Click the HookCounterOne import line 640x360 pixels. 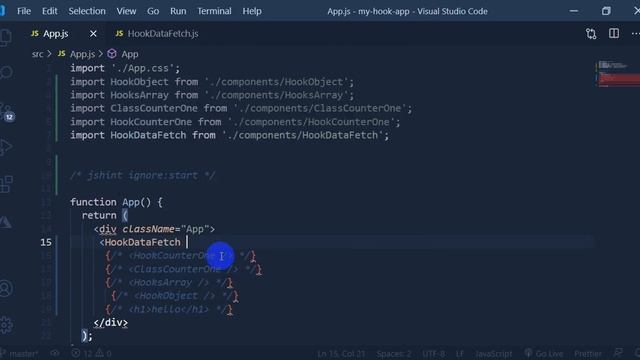click(235, 122)
